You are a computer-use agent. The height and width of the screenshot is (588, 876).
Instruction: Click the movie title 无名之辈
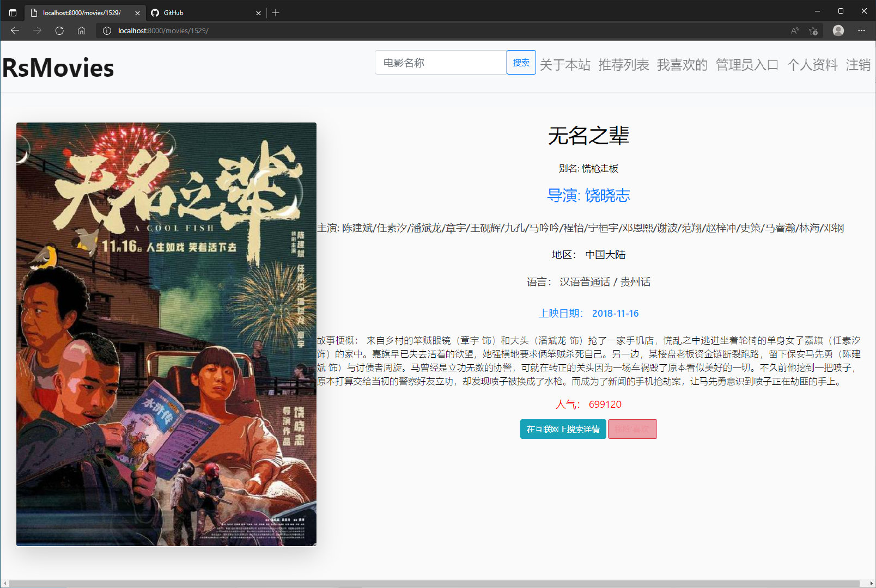click(588, 136)
